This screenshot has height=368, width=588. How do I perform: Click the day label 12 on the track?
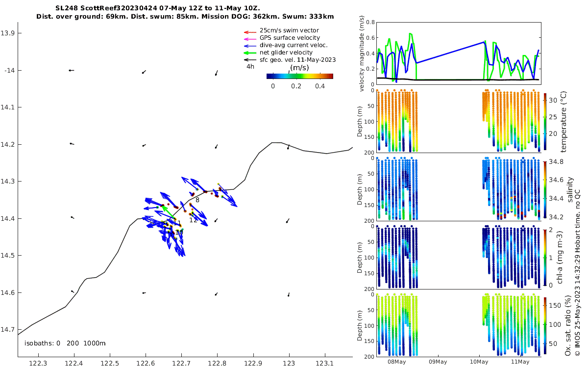click(x=194, y=220)
